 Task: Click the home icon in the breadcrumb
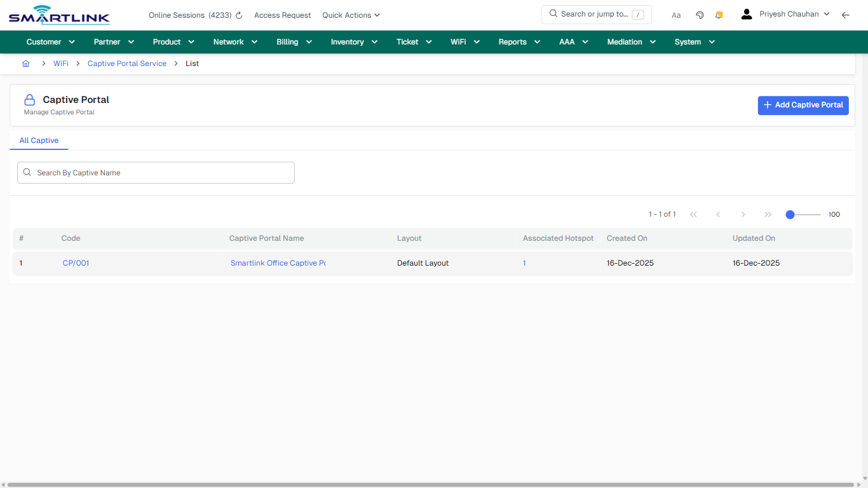point(25,64)
